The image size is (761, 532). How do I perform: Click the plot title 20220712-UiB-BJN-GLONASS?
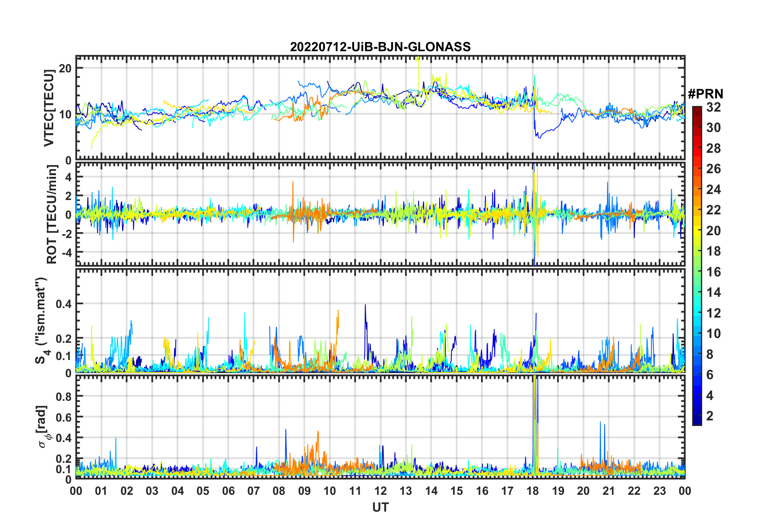click(380, 47)
